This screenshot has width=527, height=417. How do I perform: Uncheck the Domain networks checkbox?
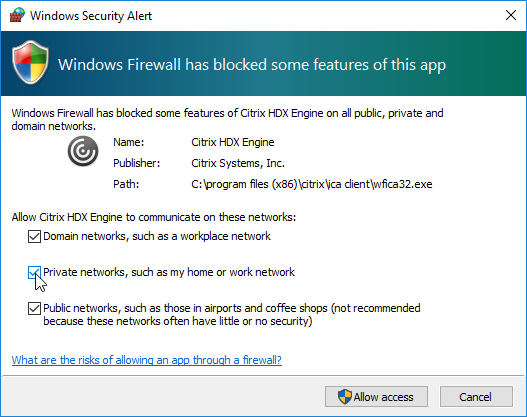tap(34, 237)
